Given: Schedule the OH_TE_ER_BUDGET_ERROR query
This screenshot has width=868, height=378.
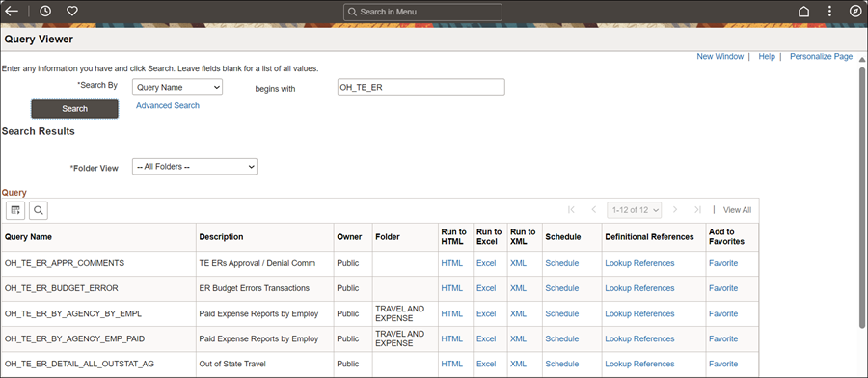Looking at the screenshot, I should pos(562,288).
